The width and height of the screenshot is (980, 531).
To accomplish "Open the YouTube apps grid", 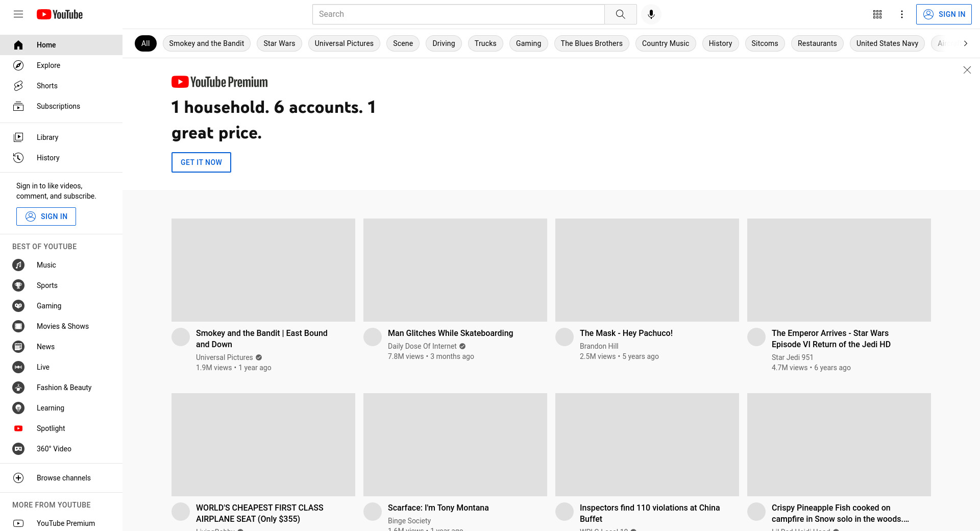I will [x=877, y=14].
